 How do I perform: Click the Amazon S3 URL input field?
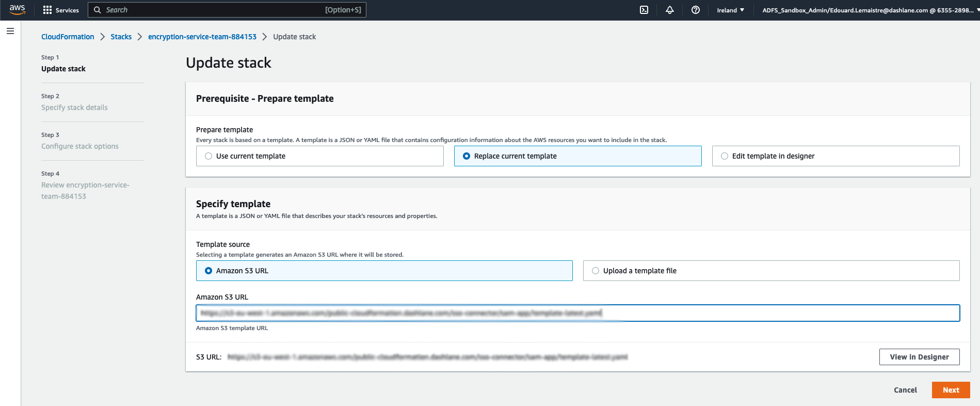[x=578, y=313]
